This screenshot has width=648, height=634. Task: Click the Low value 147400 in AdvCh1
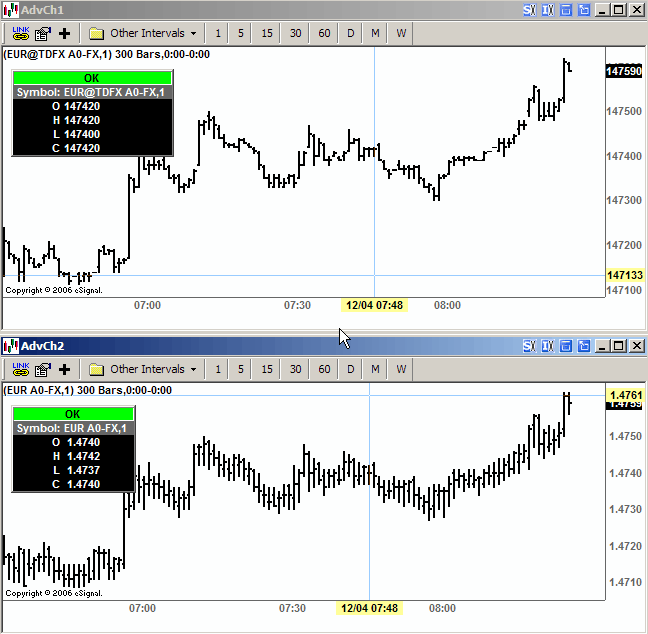pyautogui.click(x=82, y=134)
